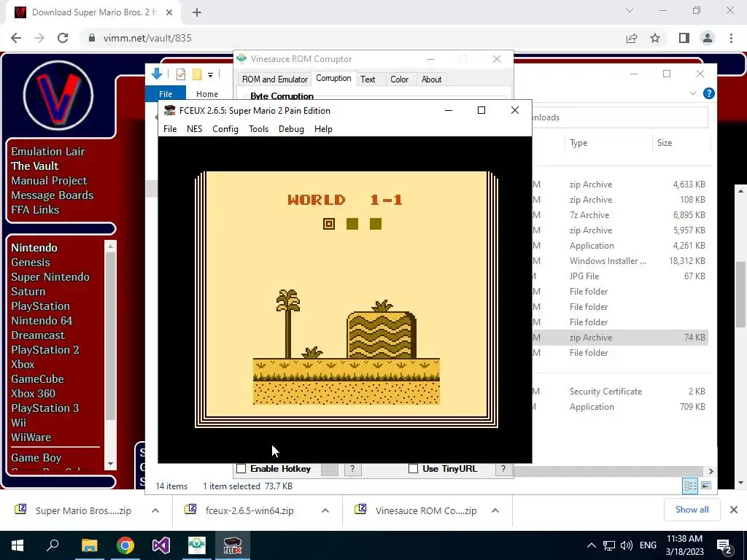Open notification center icon

pos(724,545)
